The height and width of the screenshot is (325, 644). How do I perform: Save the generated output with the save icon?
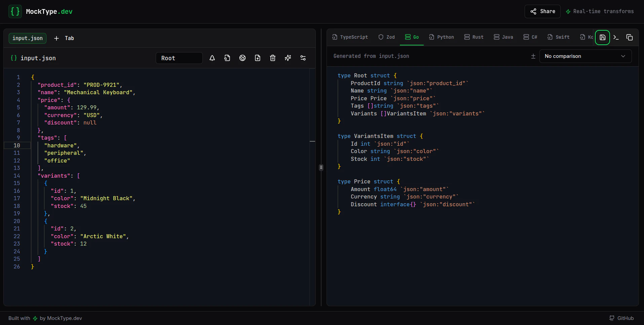[x=602, y=37]
